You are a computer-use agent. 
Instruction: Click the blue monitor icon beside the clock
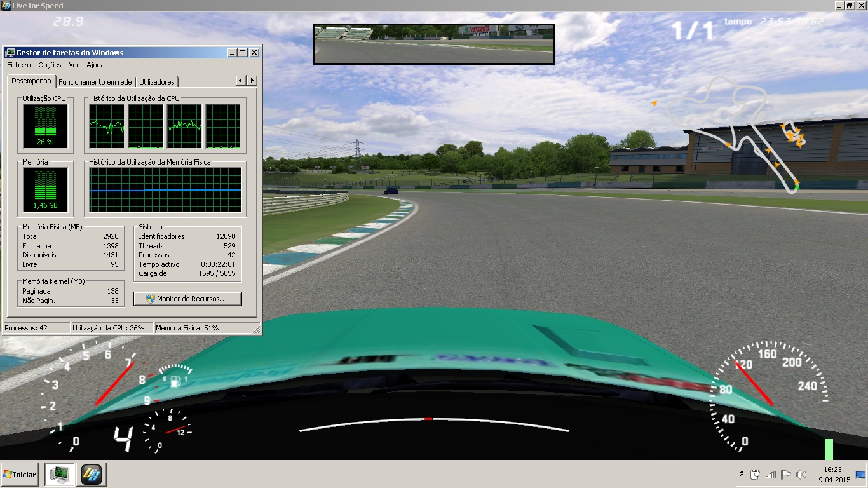[x=860, y=475]
